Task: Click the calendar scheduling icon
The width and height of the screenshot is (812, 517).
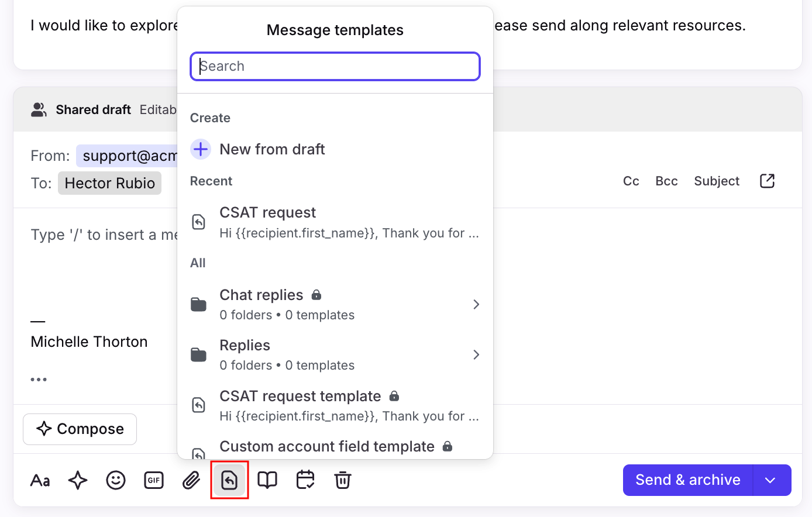Action: pos(305,480)
